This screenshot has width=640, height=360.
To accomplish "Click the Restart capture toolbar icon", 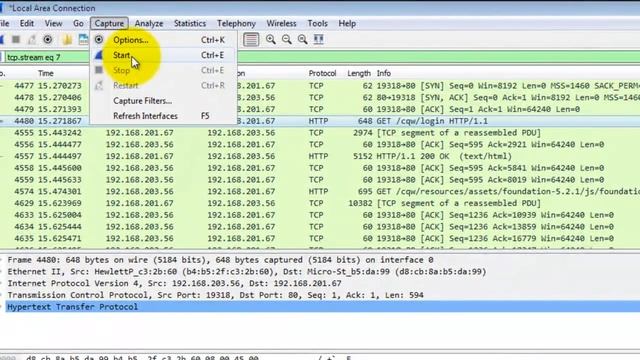I will click(32, 39).
